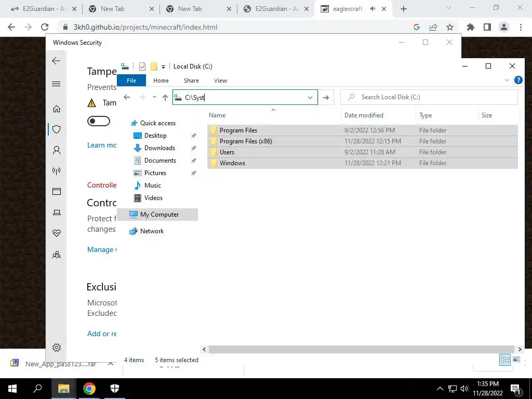Open the Manage link under Controlled folder access
The height and width of the screenshot is (399, 532).
point(102,250)
